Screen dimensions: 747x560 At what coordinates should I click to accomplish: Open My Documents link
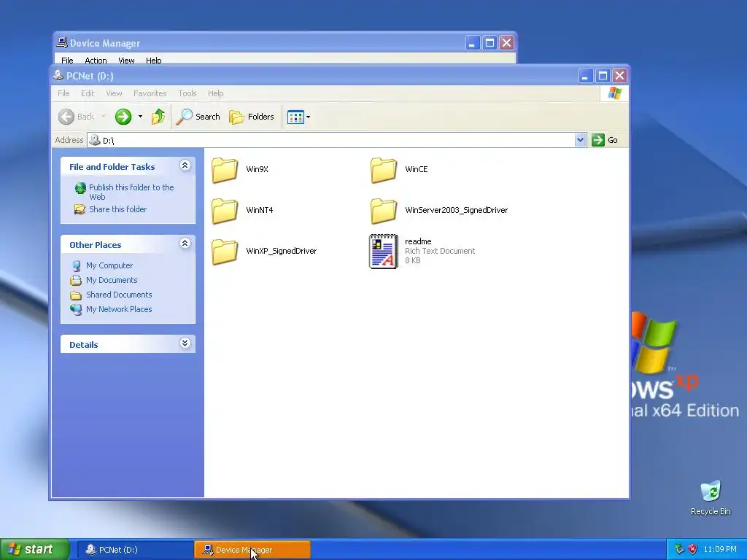click(x=112, y=280)
